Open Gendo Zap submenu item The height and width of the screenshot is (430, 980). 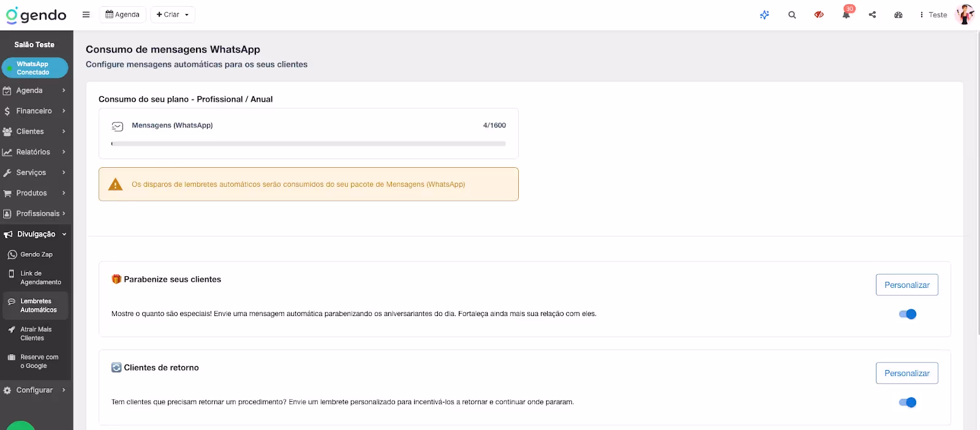35,254
